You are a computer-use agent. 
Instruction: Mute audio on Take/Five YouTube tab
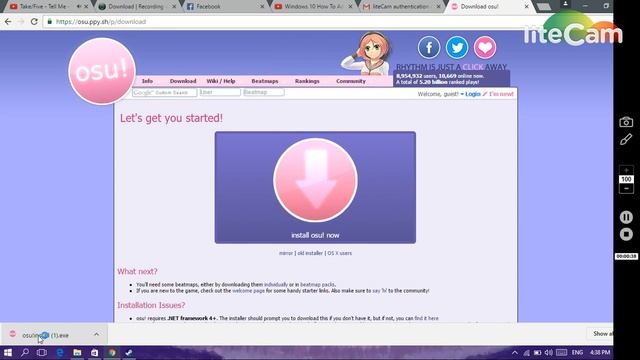point(79,7)
